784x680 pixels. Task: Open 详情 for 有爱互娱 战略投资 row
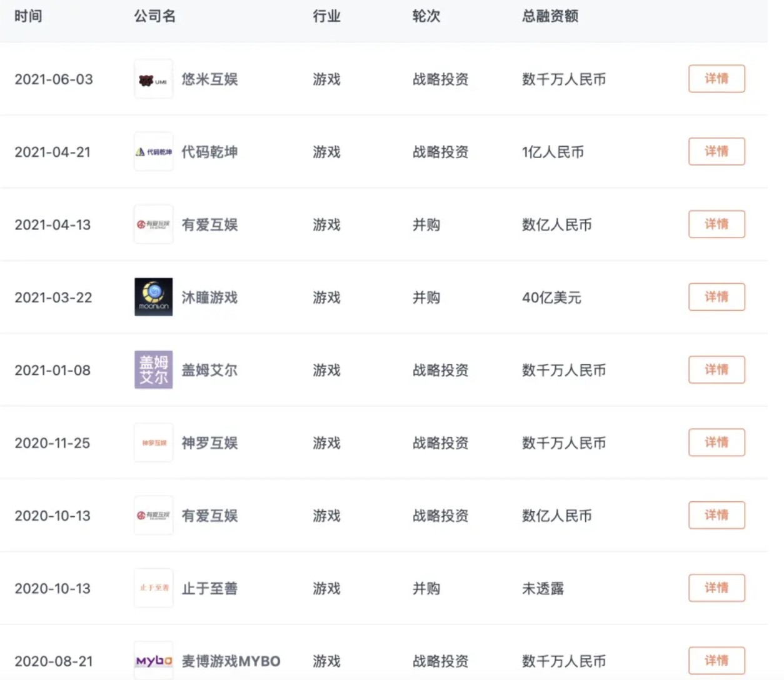click(716, 515)
